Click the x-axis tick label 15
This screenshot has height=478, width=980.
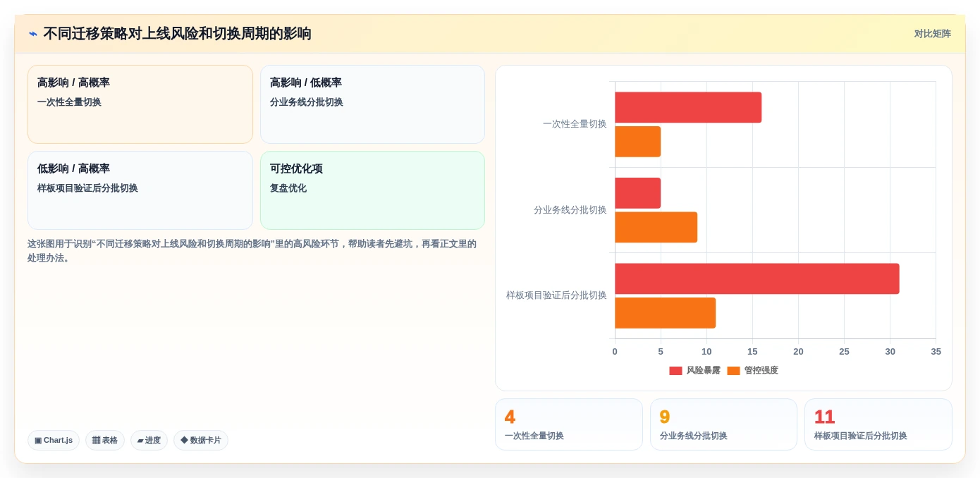coord(752,352)
